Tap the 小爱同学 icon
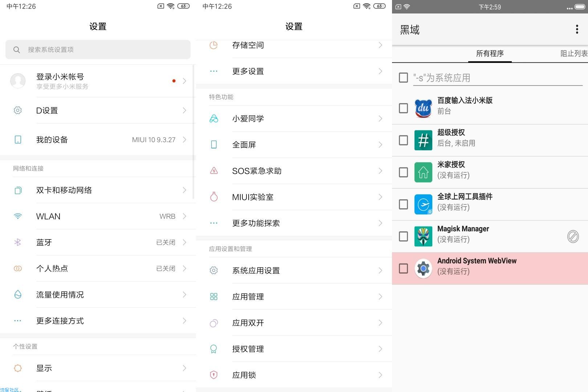 214,119
